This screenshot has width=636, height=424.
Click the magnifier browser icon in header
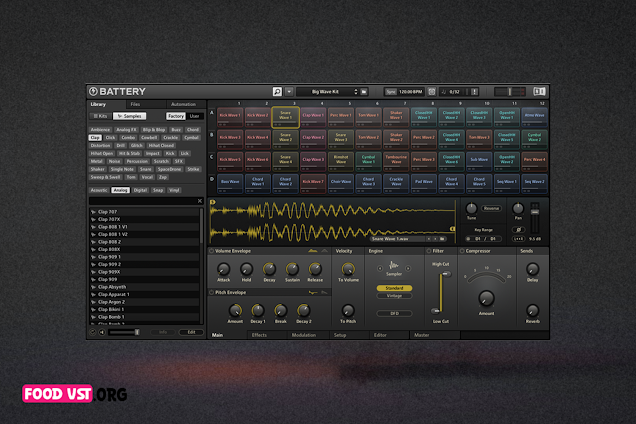(x=277, y=92)
